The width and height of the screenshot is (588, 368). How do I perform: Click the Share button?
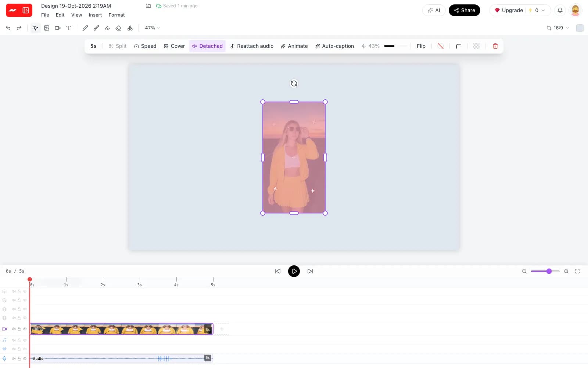tap(465, 10)
